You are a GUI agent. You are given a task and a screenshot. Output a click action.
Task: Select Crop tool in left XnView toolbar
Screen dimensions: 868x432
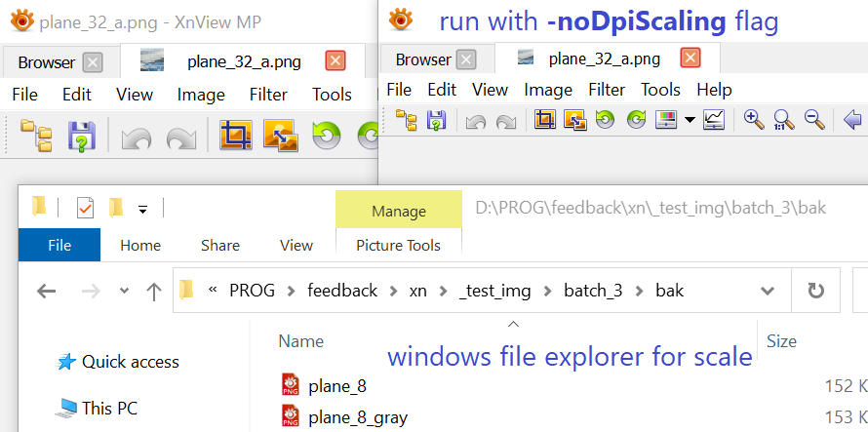(236, 136)
